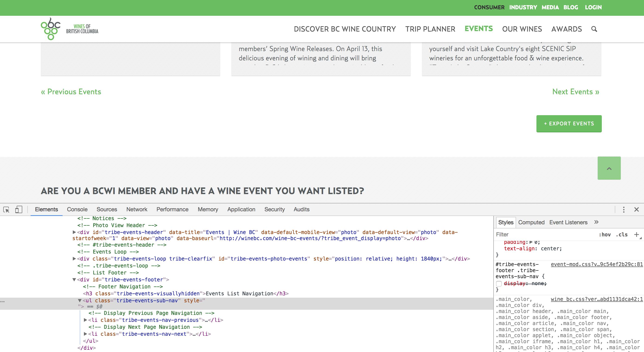This screenshot has width=644, height=352.
Task: Collapse the tribe-events-footer div node
Action: point(74,280)
